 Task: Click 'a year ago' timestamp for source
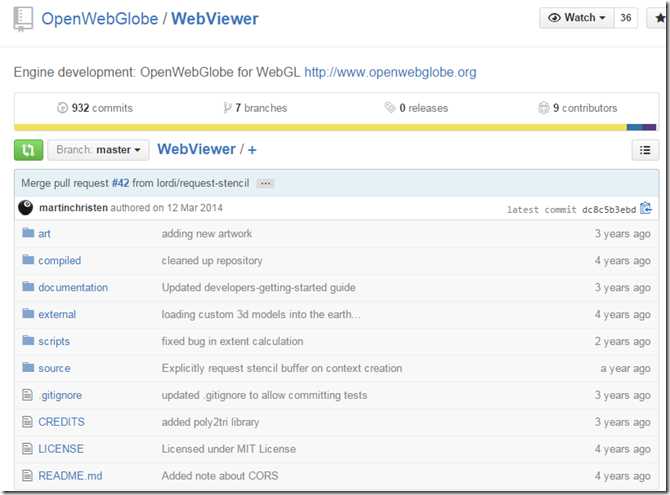tap(626, 368)
